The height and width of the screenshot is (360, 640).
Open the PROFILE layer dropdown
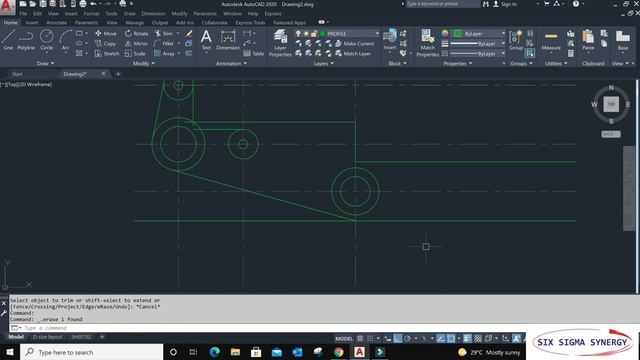pos(377,33)
